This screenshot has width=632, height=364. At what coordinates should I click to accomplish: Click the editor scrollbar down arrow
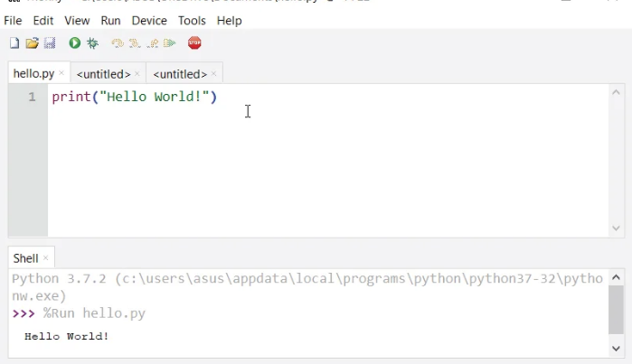tap(616, 228)
